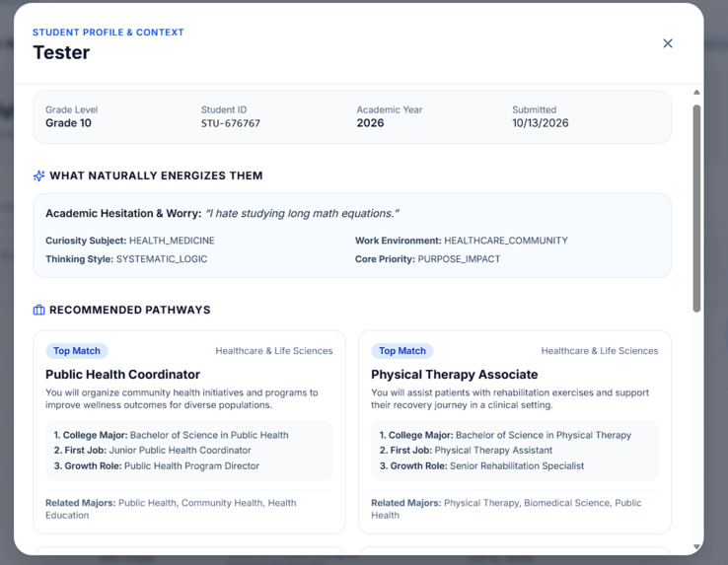Click Related Majors line on Physical Therapy Associate card
The image size is (728, 565).
click(506, 509)
